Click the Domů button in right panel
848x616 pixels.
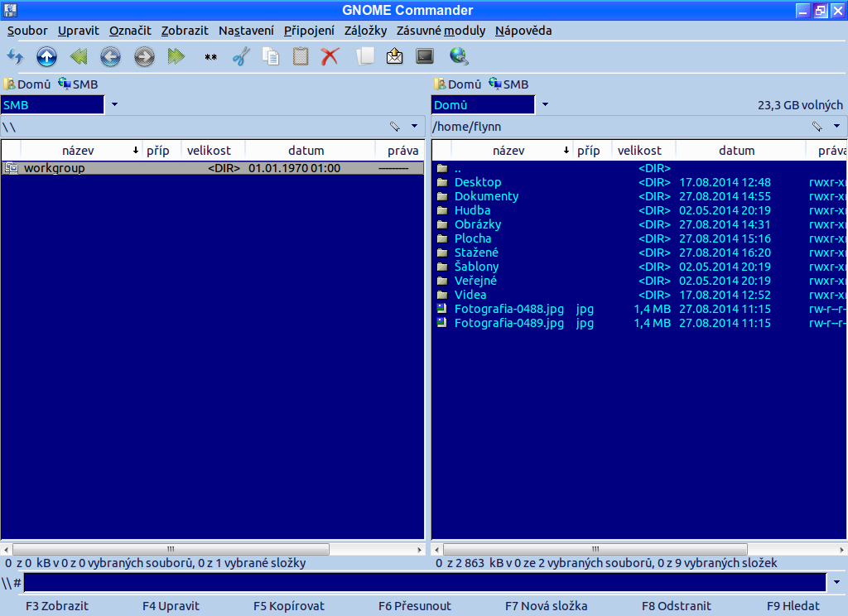click(x=457, y=84)
